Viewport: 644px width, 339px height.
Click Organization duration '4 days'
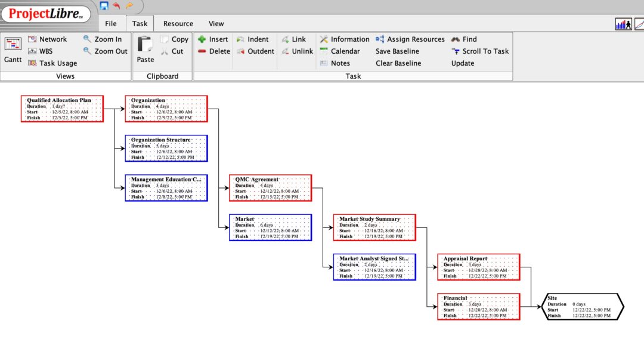162,106
